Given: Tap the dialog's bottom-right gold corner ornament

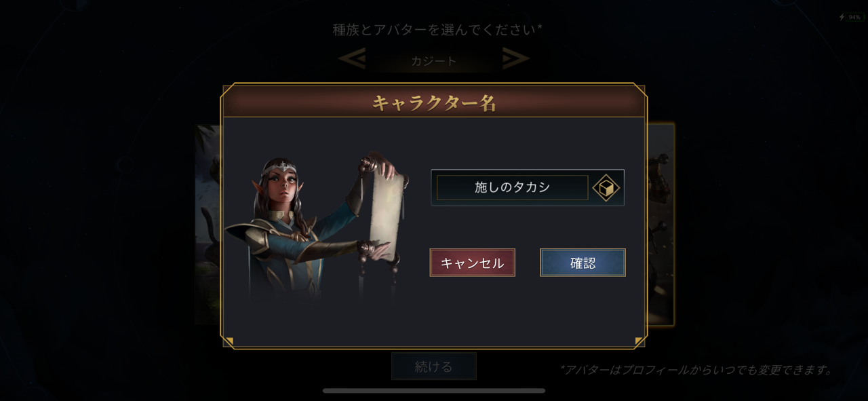Looking at the screenshot, I should pos(639,341).
